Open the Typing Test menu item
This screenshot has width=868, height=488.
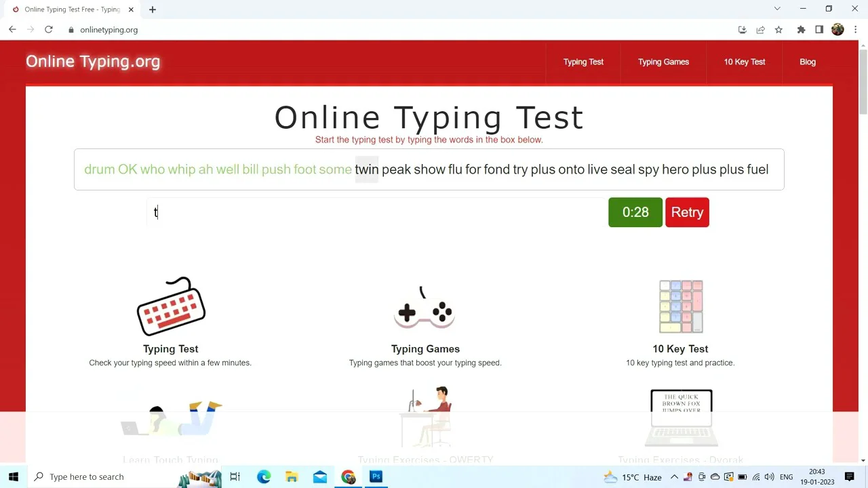(x=583, y=62)
